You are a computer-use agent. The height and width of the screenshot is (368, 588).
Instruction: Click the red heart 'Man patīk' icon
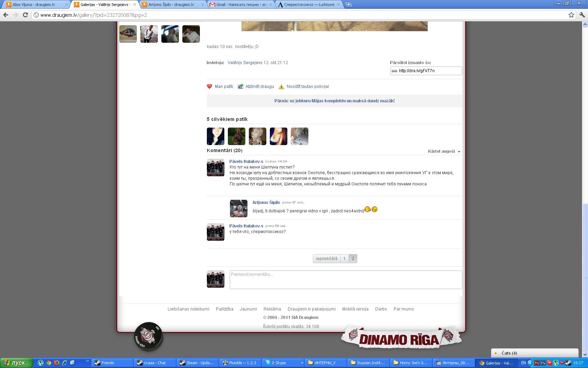tap(210, 87)
